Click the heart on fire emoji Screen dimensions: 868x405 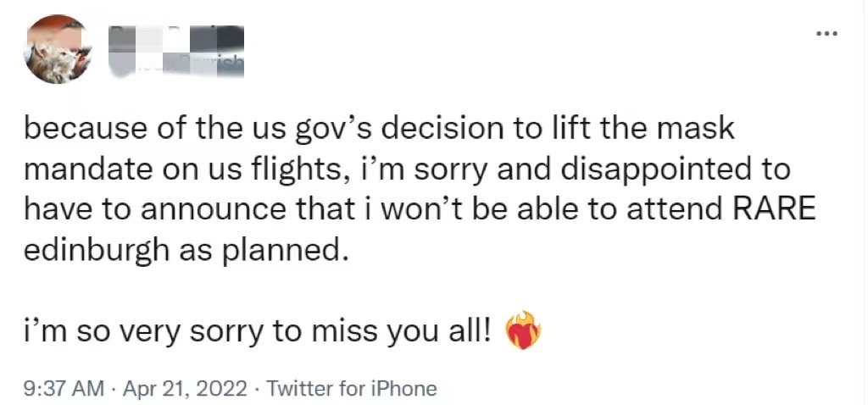pyautogui.click(x=522, y=330)
